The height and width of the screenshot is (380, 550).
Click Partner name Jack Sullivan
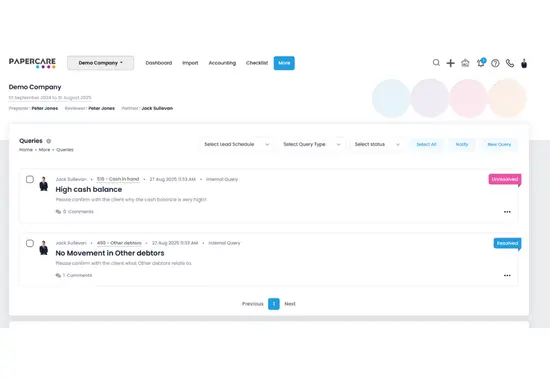point(157,108)
